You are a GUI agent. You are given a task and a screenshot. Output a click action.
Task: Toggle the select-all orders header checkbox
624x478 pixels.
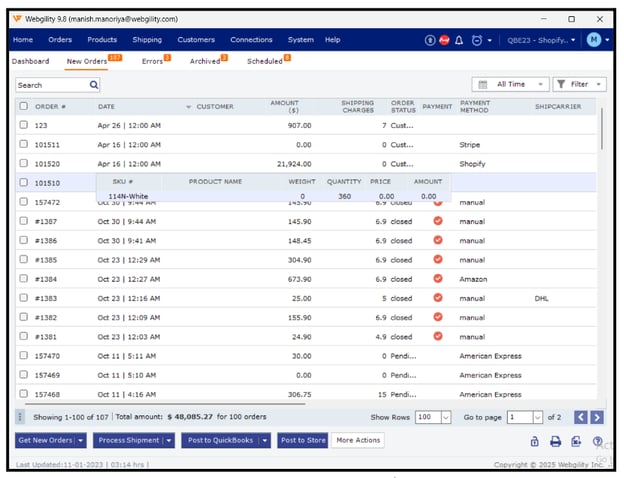coord(23,106)
